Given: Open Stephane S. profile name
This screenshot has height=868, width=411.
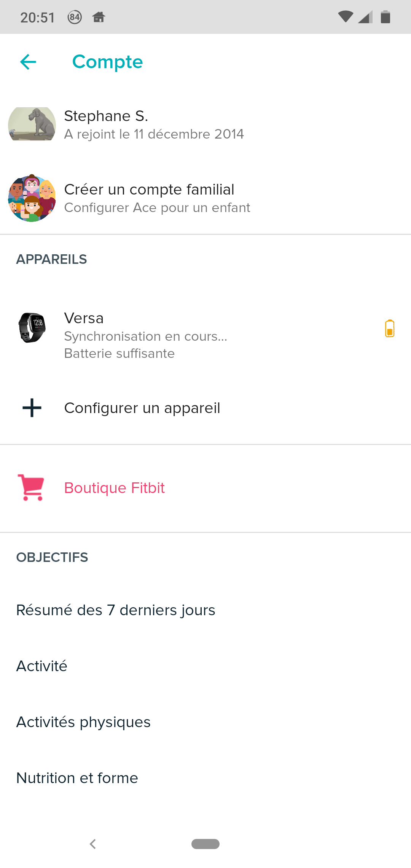Looking at the screenshot, I should pyautogui.click(x=106, y=116).
